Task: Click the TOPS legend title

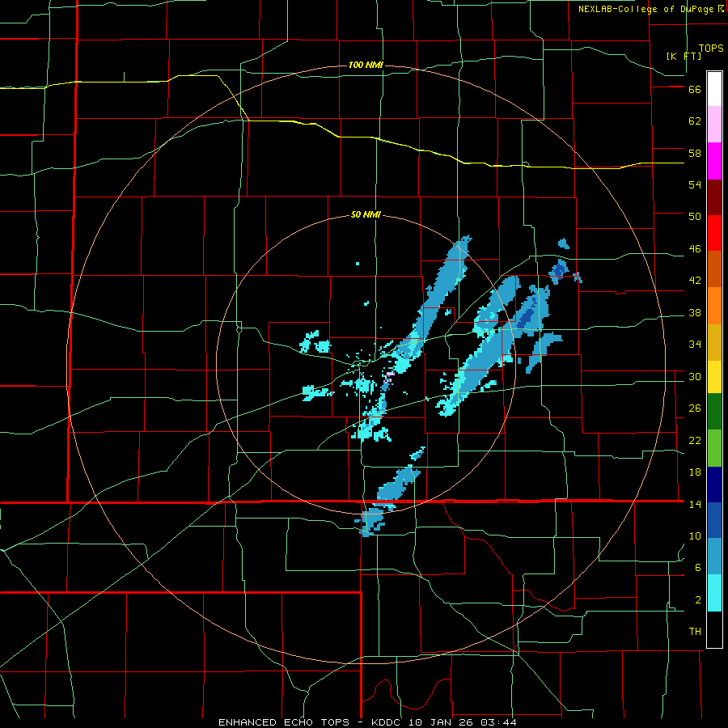Action: tap(711, 48)
